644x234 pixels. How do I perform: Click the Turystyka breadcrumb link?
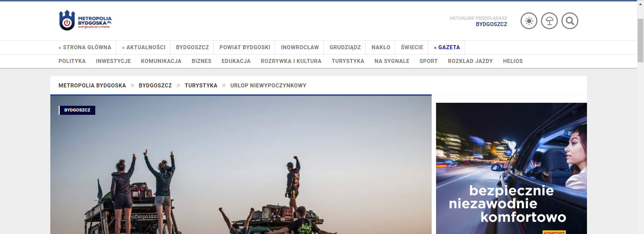click(x=201, y=86)
